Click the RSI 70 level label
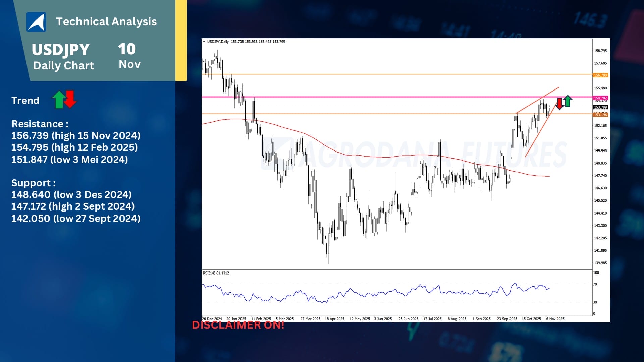Screen dimensions: 644x362 pos(595,284)
